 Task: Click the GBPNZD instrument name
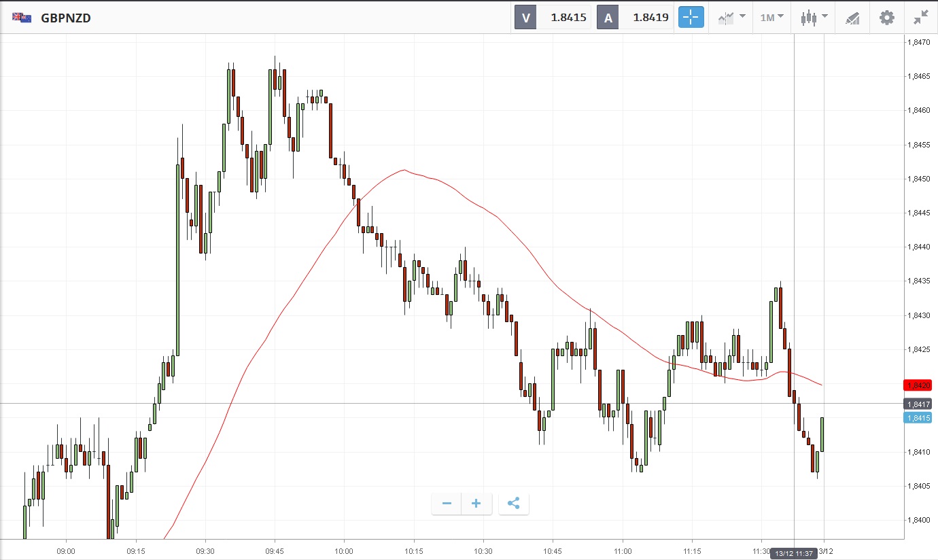(x=66, y=18)
